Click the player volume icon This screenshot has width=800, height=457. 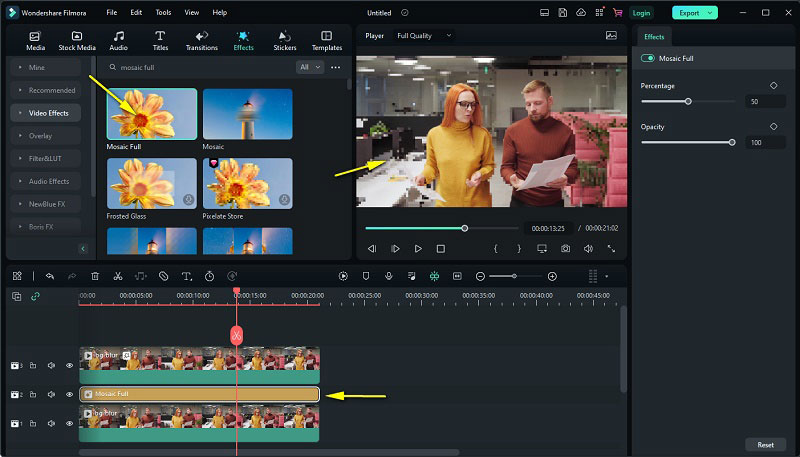click(588, 248)
